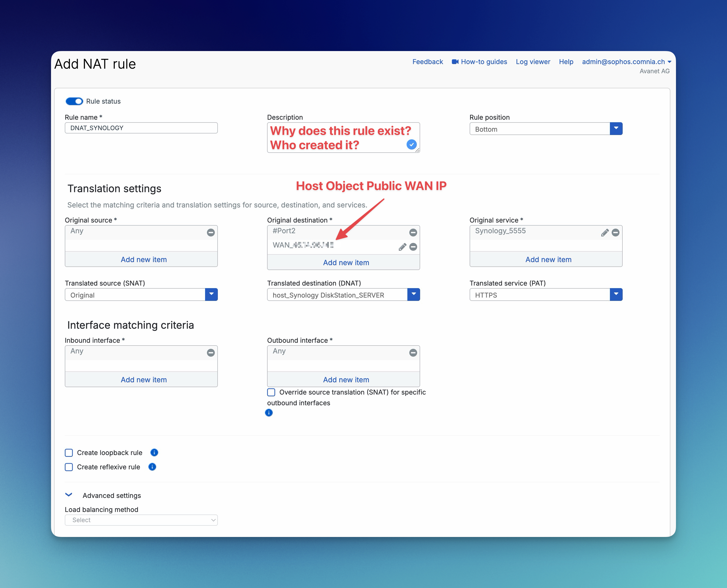The height and width of the screenshot is (588, 727).
Task: Enable Create loopback rule checkbox
Action: click(69, 453)
